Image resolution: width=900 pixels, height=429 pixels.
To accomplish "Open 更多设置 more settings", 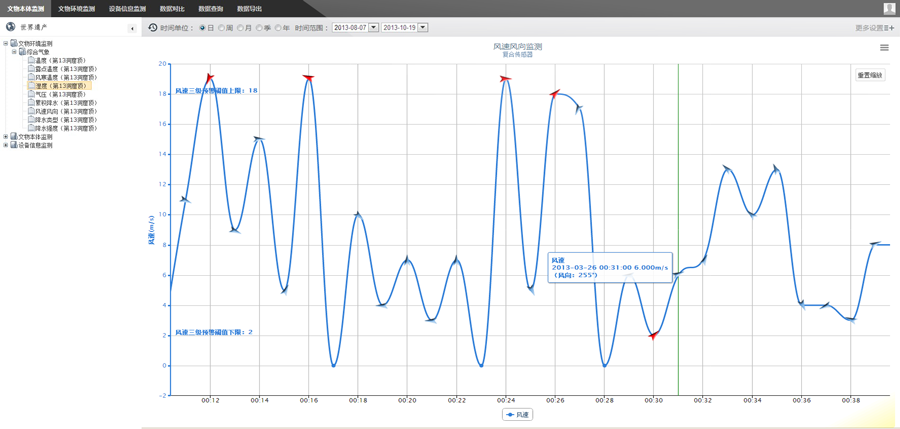I will tap(874, 28).
